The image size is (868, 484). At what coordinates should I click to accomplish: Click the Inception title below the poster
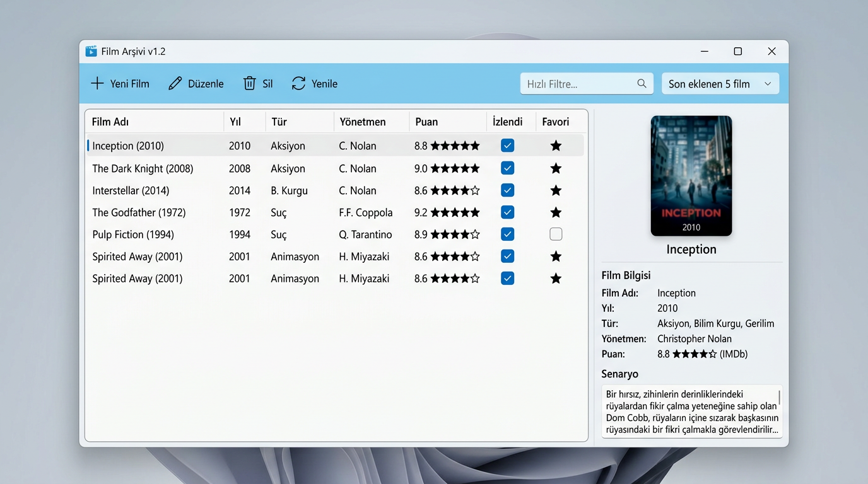pos(691,249)
